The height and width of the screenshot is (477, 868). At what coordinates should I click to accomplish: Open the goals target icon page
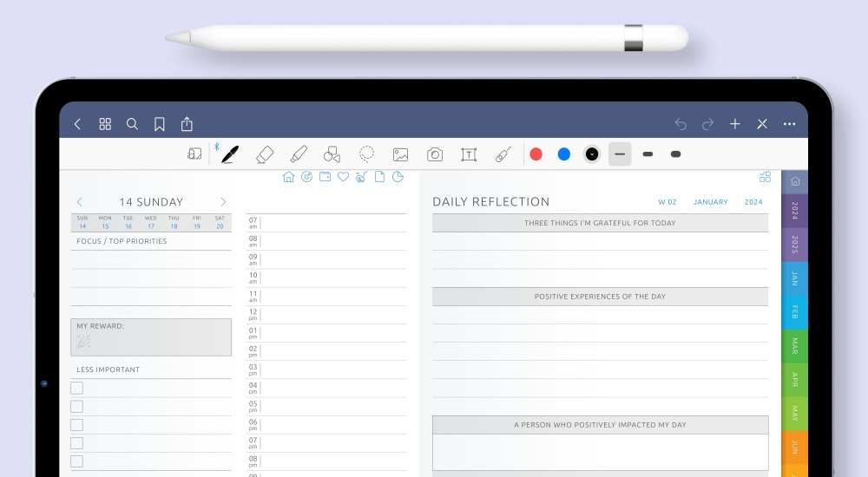(x=306, y=177)
